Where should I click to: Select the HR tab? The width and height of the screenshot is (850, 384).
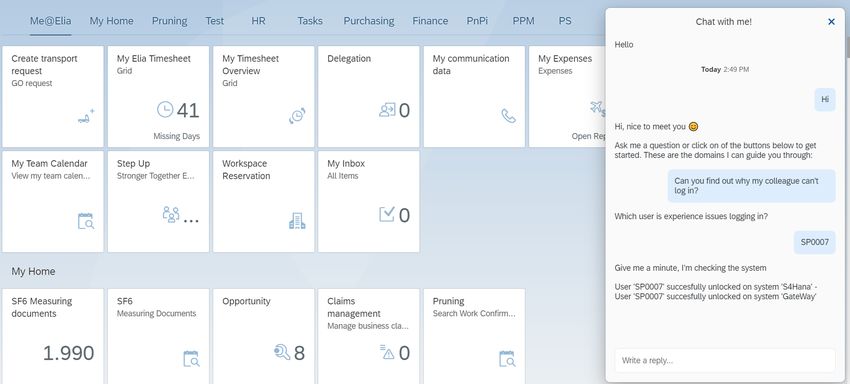coord(259,21)
